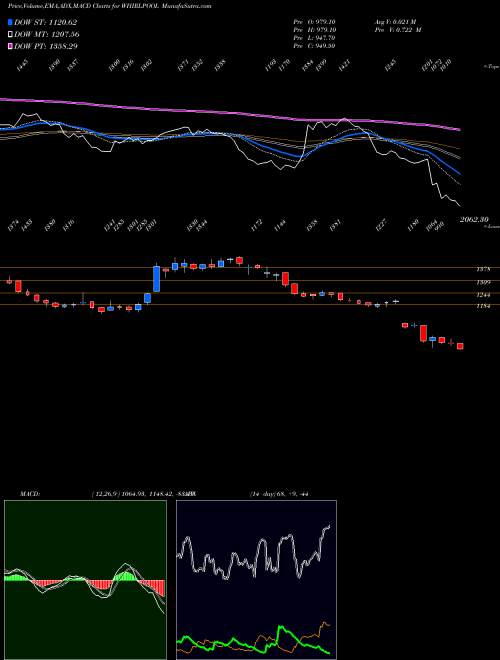Click the large red candle after gap-down

point(423,333)
